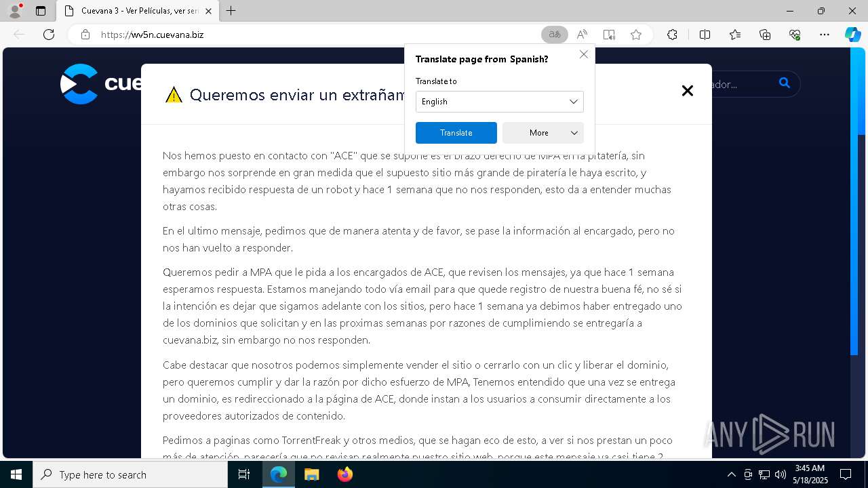The image size is (868, 488).
Task: Open a new tab with plus button
Action: pos(231,11)
